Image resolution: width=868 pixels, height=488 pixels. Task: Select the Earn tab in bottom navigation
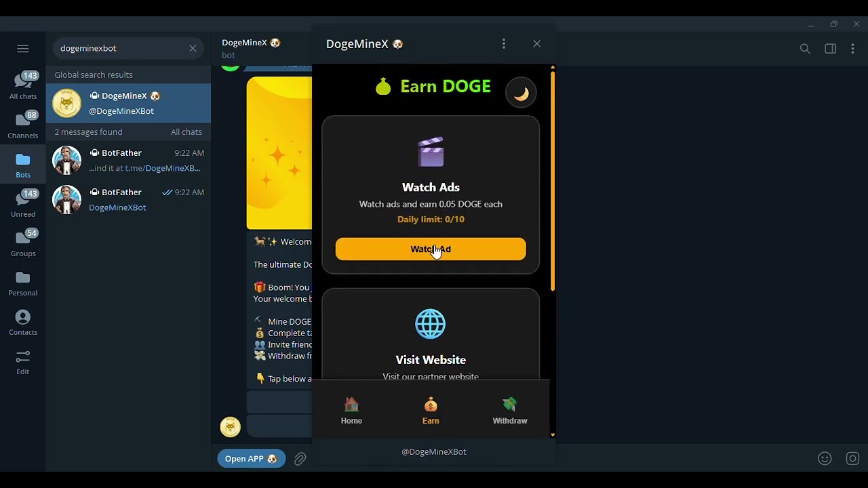point(431,411)
